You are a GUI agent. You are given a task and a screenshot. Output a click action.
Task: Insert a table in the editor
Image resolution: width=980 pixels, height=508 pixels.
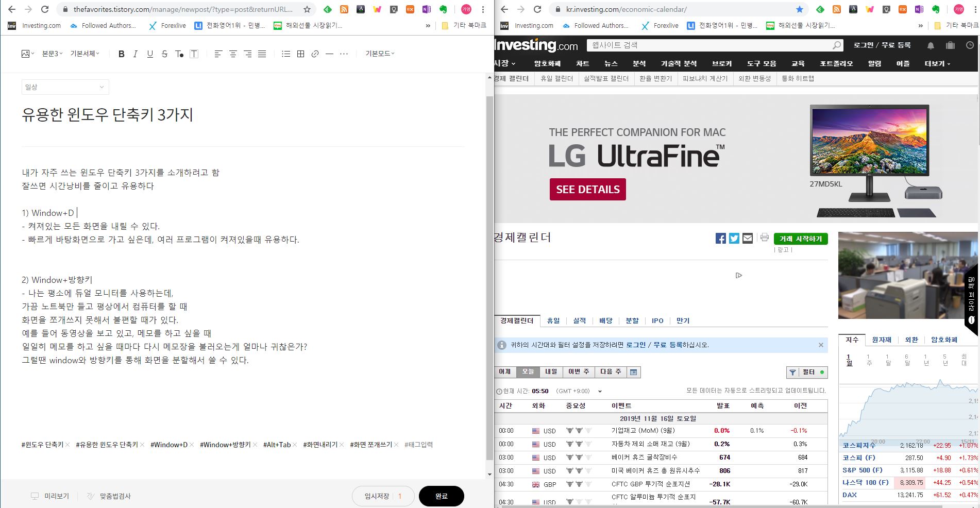[x=301, y=54]
